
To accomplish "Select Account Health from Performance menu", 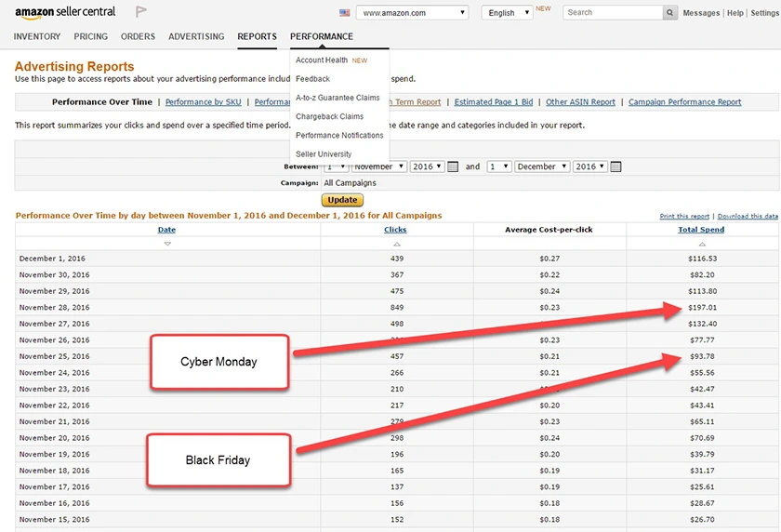I will point(322,60).
